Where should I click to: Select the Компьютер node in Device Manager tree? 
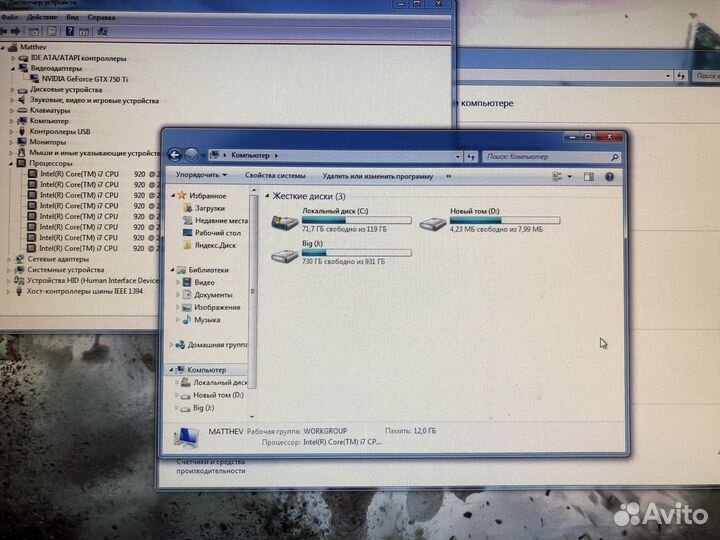pos(49,121)
